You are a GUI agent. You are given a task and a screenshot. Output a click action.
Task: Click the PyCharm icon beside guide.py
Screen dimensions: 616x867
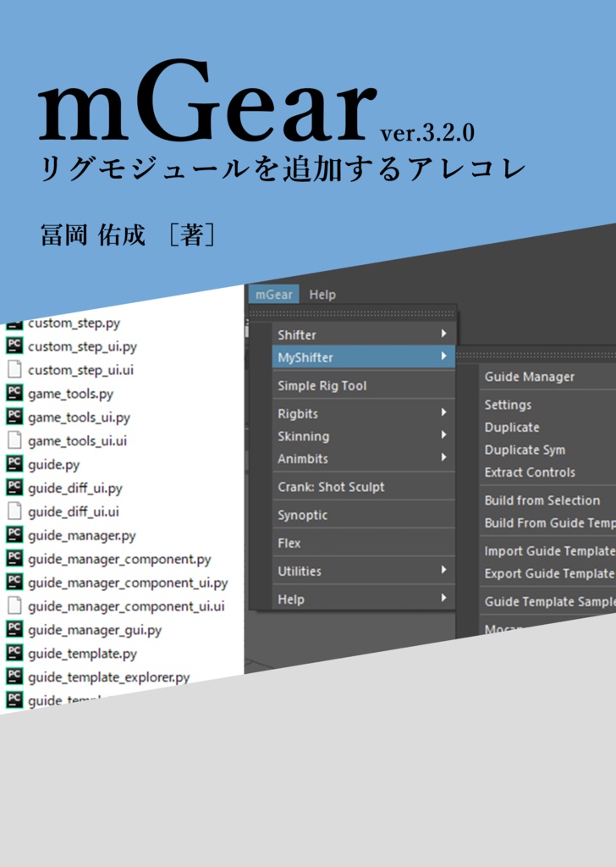pyautogui.click(x=14, y=464)
